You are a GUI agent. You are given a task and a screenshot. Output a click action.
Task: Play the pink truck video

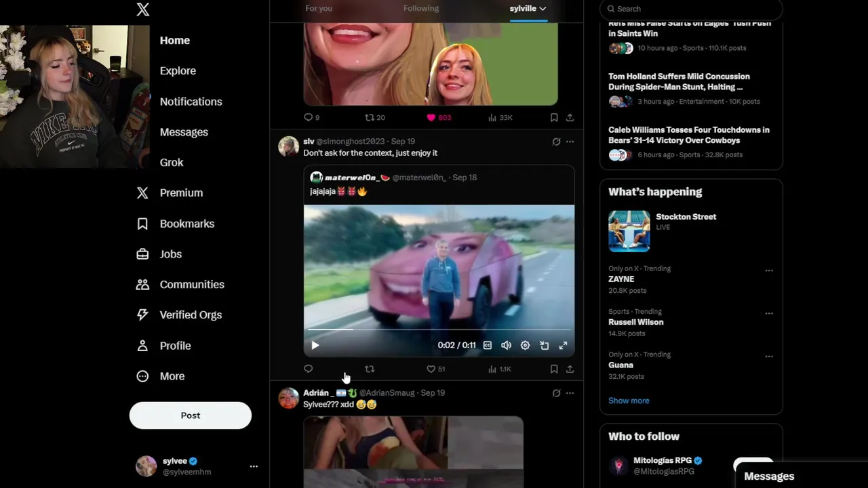tap(315, 346)
